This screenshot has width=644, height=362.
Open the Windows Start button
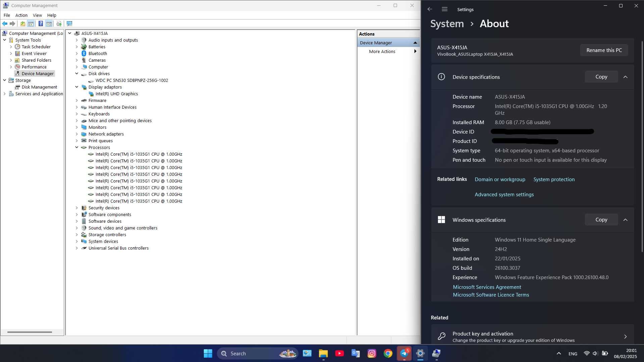coord(208,353)
